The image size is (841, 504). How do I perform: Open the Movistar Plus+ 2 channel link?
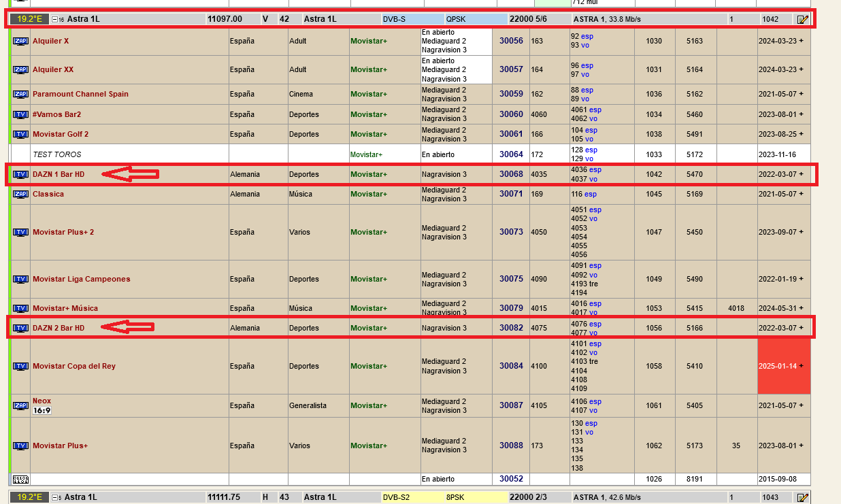(x=63, y=232)
